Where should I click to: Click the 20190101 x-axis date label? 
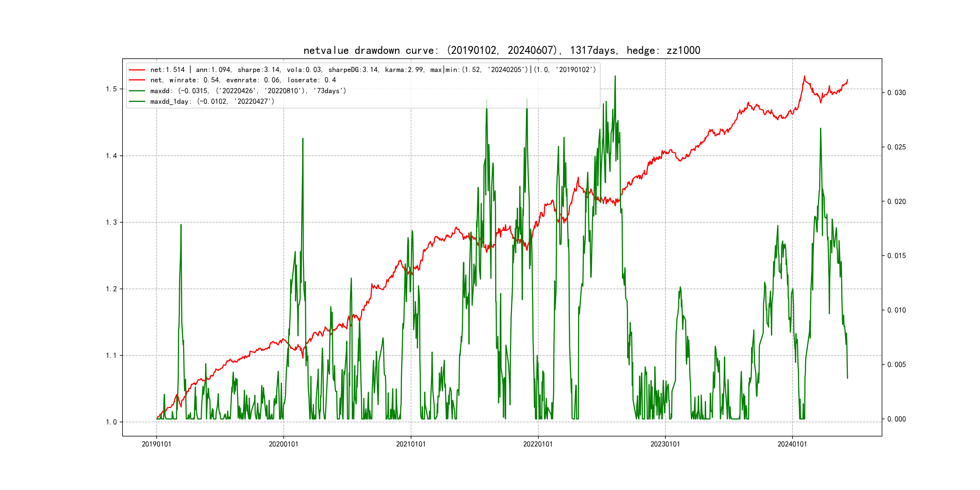coord(156,444)
